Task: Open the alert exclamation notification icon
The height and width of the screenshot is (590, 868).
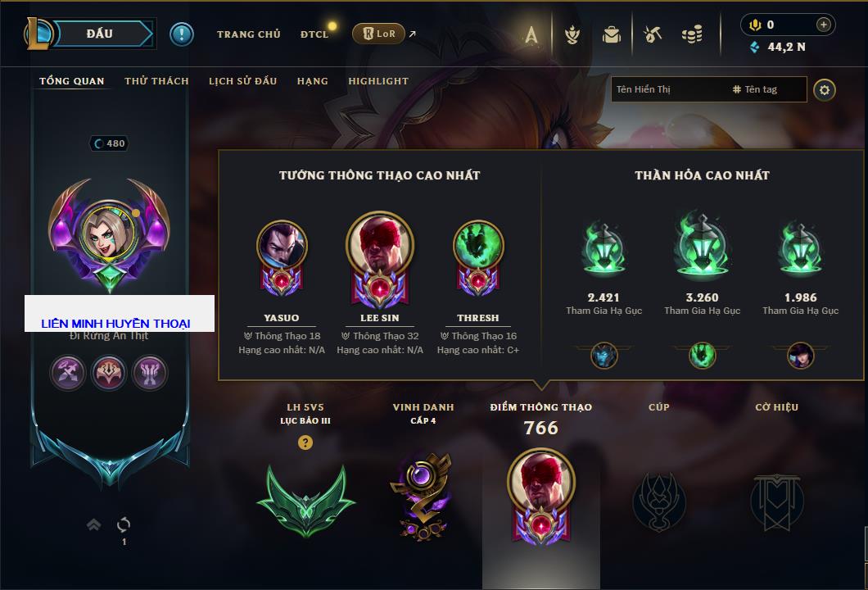Action: (182, 34)
